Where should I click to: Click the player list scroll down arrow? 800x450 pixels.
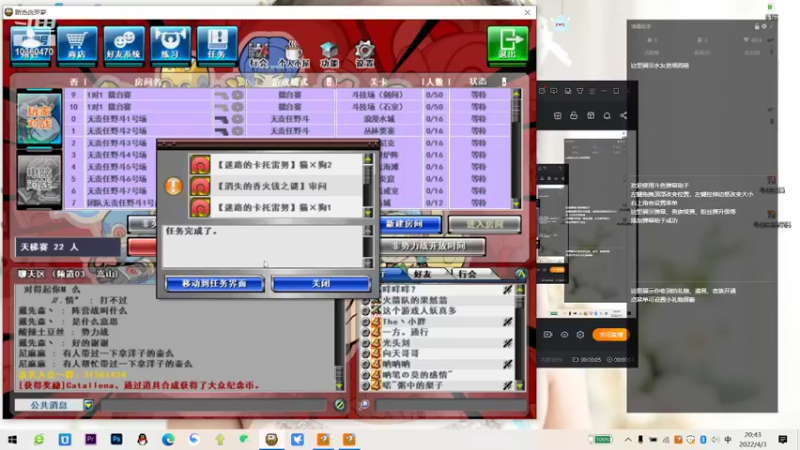coord(520,386)
